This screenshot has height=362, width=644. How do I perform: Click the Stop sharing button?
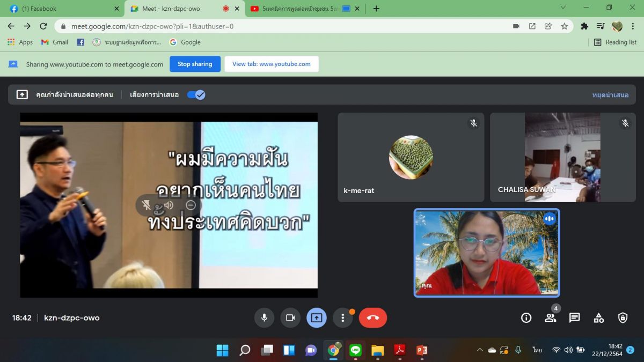(x=195, y=64)
